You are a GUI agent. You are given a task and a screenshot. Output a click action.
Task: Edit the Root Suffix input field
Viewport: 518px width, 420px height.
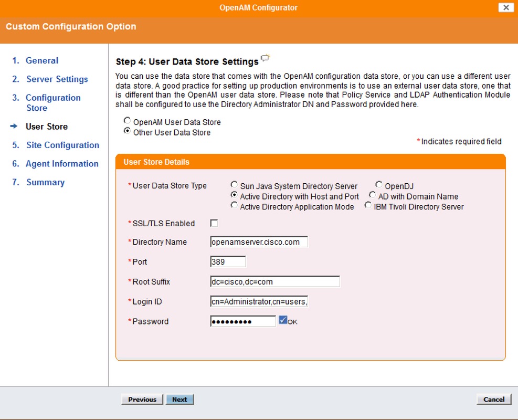[274, 281]
